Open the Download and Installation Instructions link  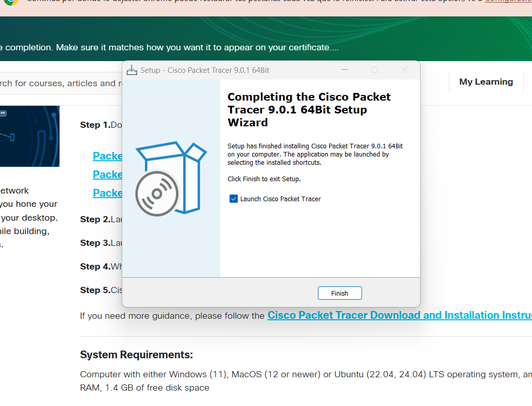[400, 315]
